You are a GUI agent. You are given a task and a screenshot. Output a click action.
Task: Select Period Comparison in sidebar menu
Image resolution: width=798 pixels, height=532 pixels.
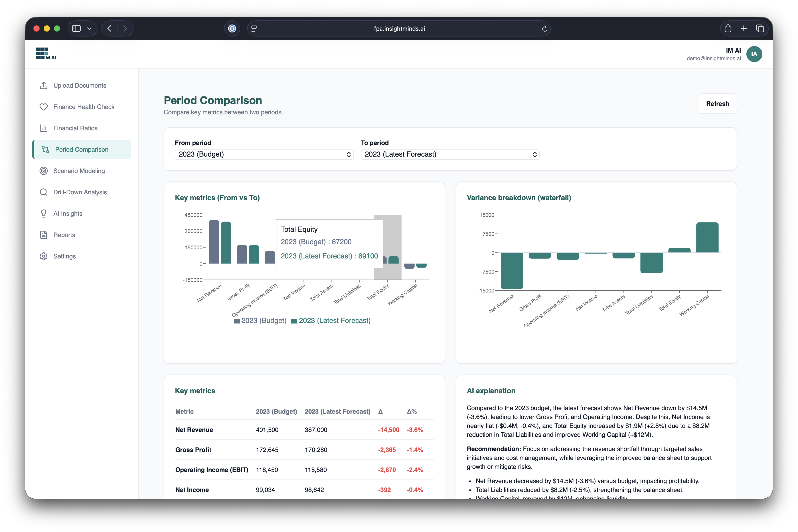[82, 150]
